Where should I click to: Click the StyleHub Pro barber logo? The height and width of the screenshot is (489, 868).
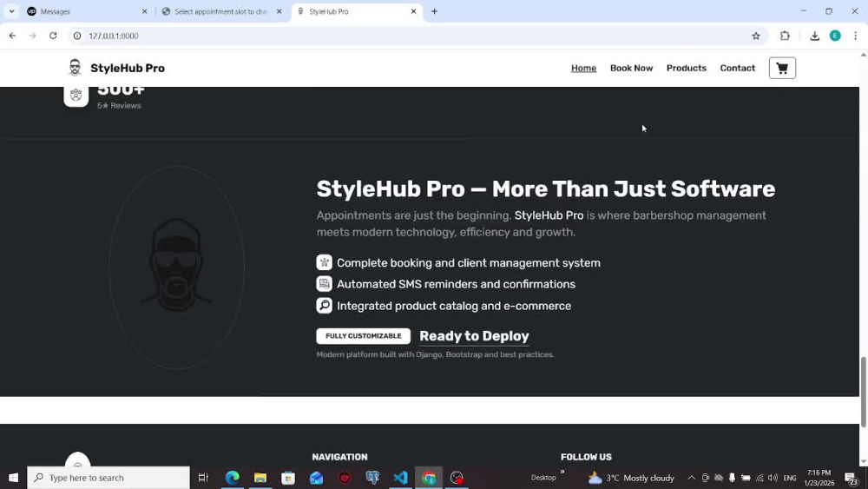coord(75,68)
